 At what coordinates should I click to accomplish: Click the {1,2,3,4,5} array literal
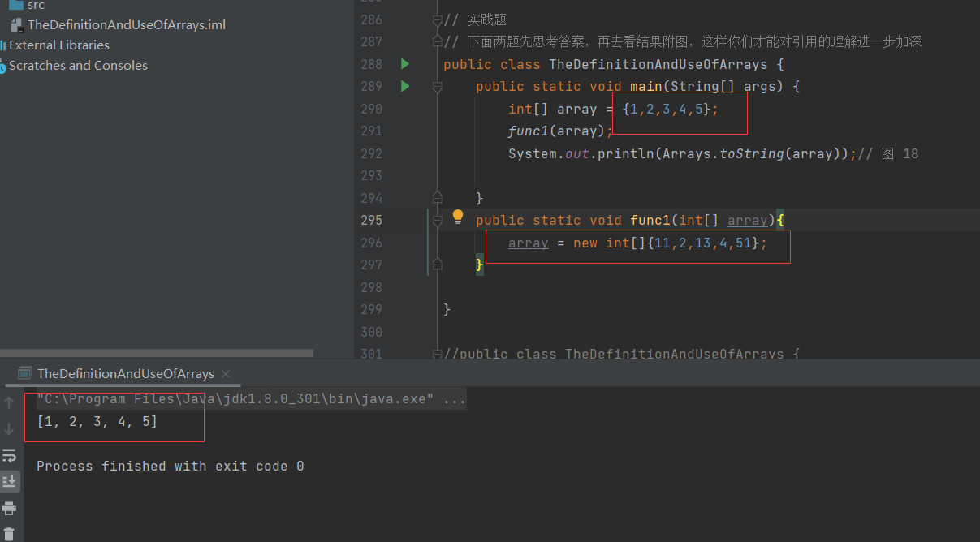(x=667, y=109)
